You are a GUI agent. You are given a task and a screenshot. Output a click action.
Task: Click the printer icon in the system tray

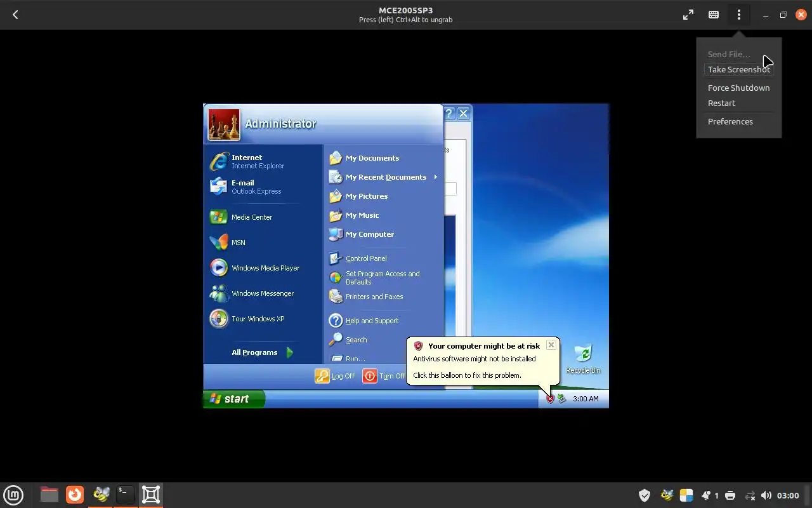tap(730, 495)
